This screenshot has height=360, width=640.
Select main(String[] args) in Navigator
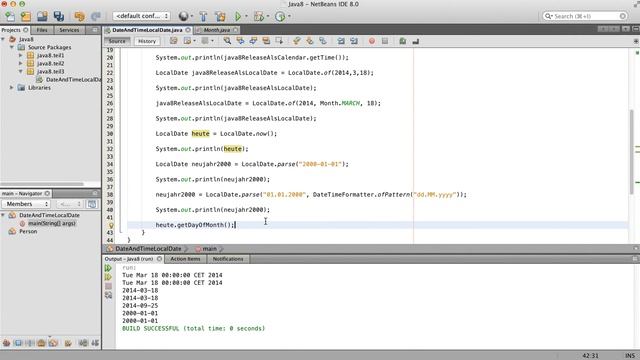click(x=51, y=223)
